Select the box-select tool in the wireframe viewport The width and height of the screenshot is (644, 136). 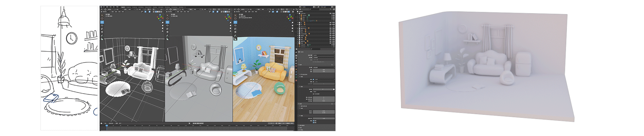(x=102, y=15)
